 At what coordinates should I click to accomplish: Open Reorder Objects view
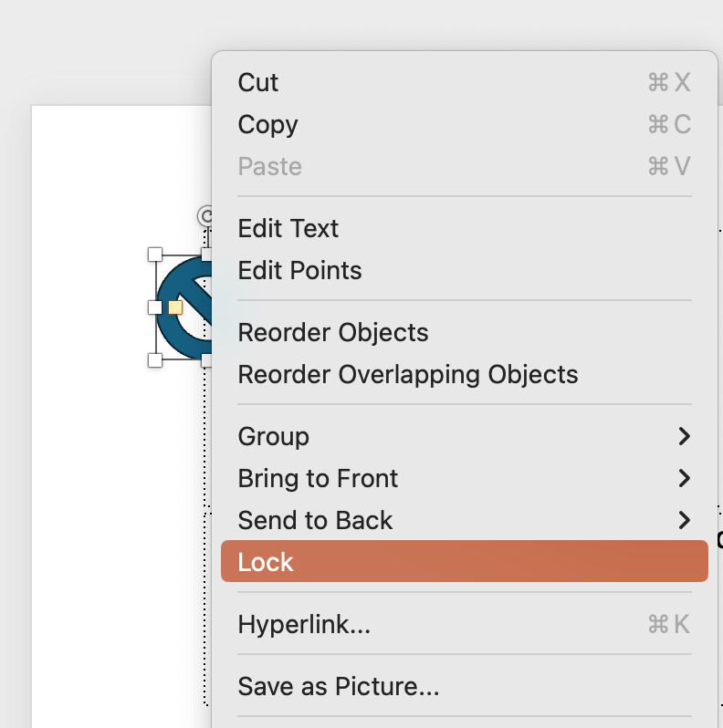(332, 333)
